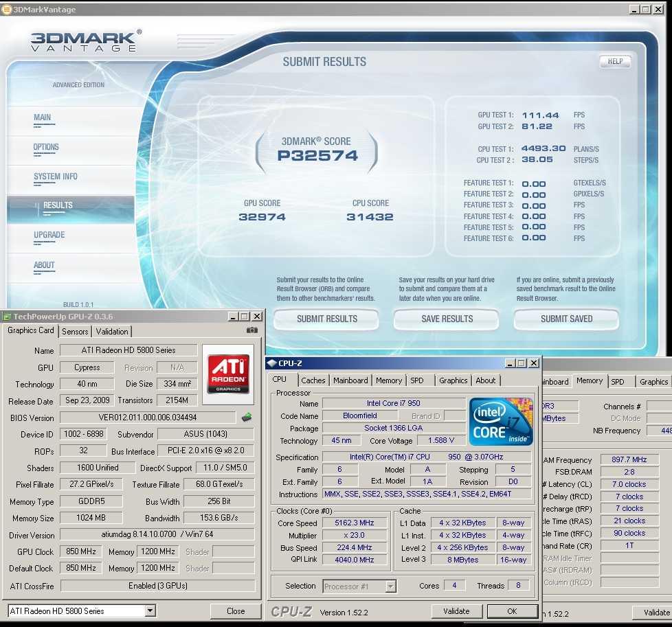
Task: Click the BIOS Version field in GPU-Z
Action: [148, 418]
